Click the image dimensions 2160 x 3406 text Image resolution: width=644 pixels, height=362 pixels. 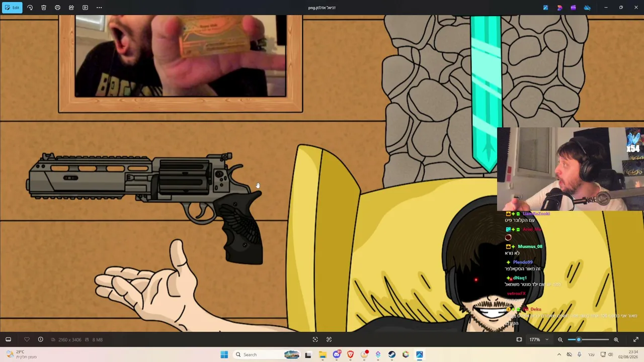click(69, 340)
